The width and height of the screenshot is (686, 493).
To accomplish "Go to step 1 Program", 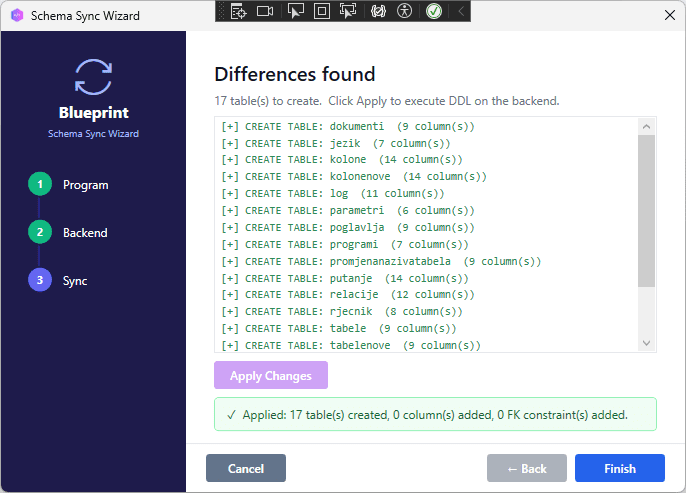I will [40, 185].
